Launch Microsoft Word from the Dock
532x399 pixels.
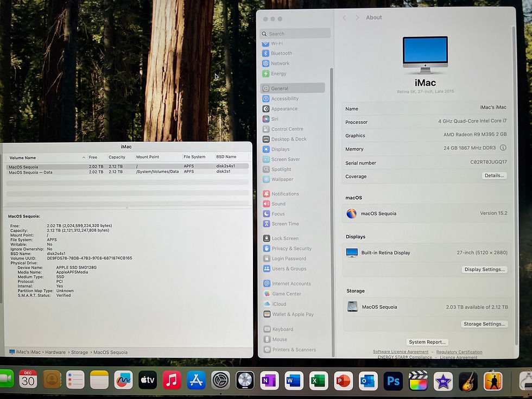294,381
